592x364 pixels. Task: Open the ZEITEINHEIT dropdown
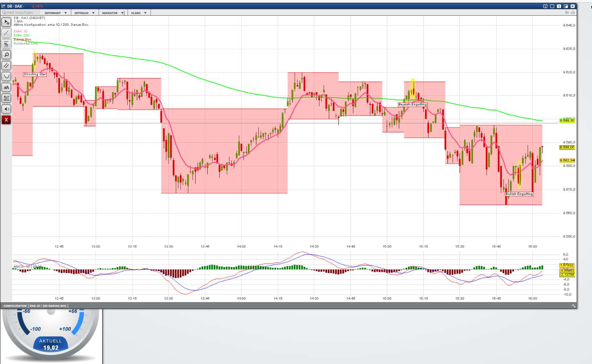(56, 12)
